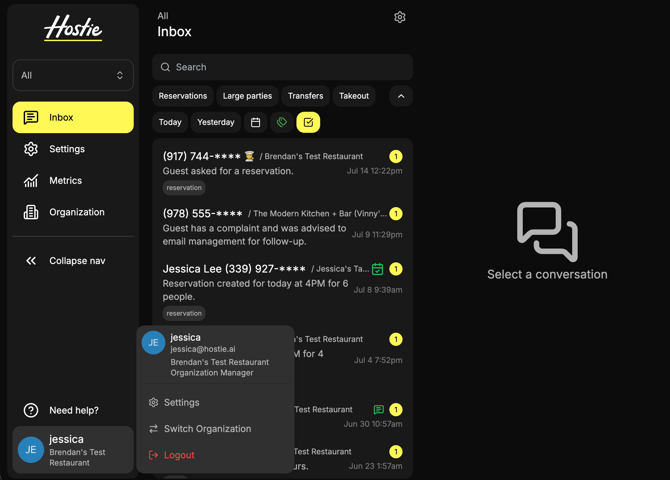Click the Hostie logo
The height and width of the screenshot is (480, 670).
pyautogui.click(x=73, y=28)
